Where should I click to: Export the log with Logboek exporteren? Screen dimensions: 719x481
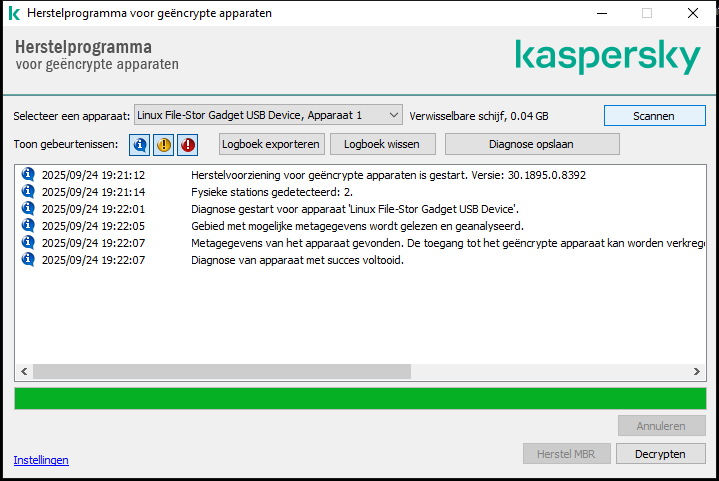tap(271, 144)
